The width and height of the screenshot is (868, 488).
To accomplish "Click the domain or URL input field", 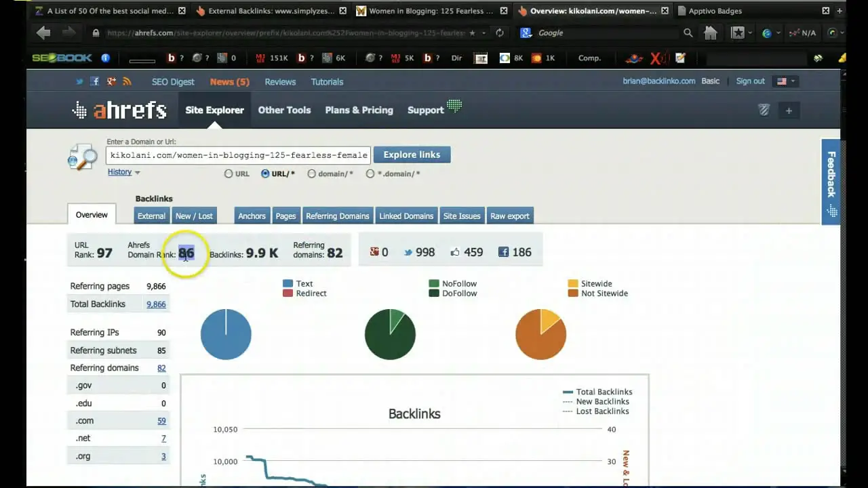I will pyautogui.click(x=239, y=155).
